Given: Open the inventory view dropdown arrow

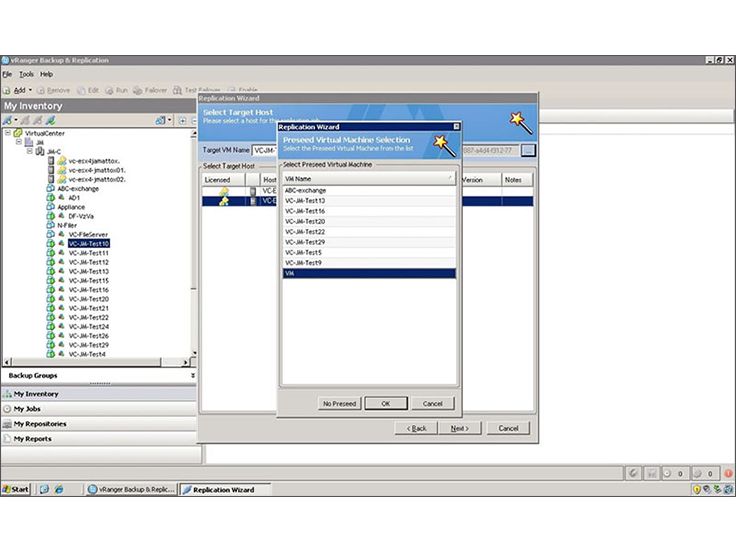Looking at the screenshot, I should point(169,121).
